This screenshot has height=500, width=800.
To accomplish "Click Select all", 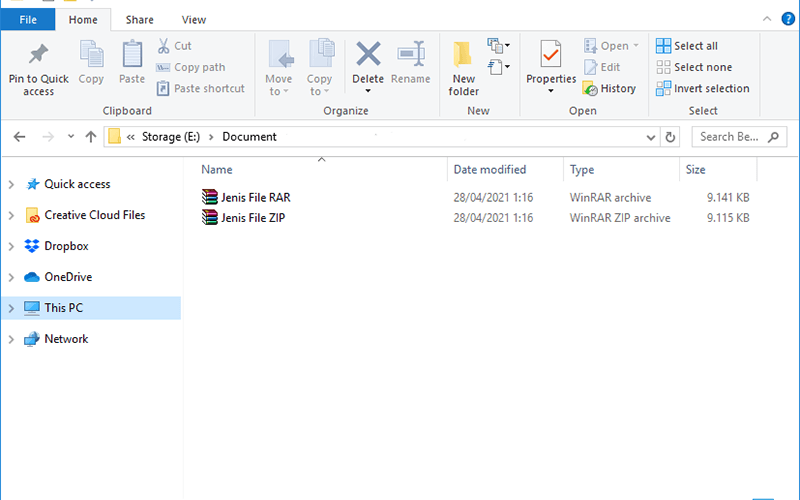I will pos(687,46).
